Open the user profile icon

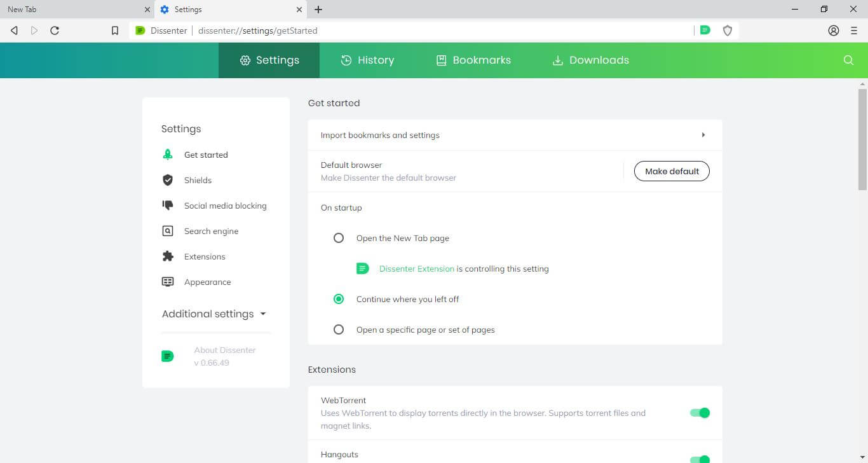[834, 31]
